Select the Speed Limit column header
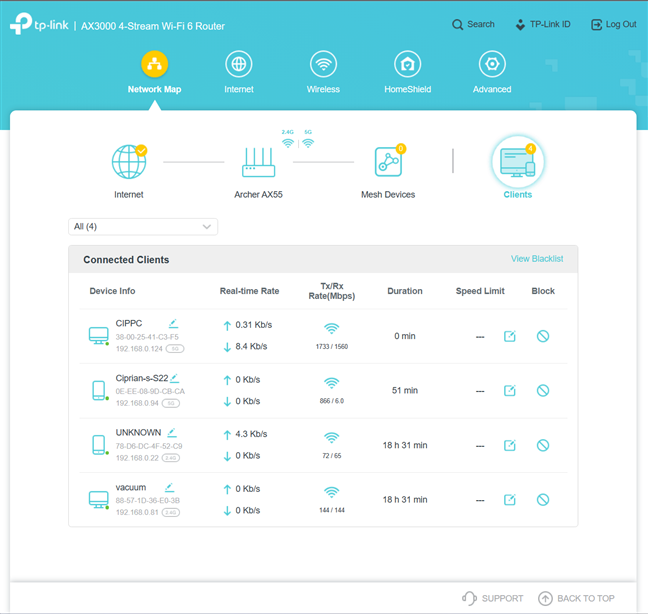Viewport: 648px width, 614px height. (x=480, y=291)
